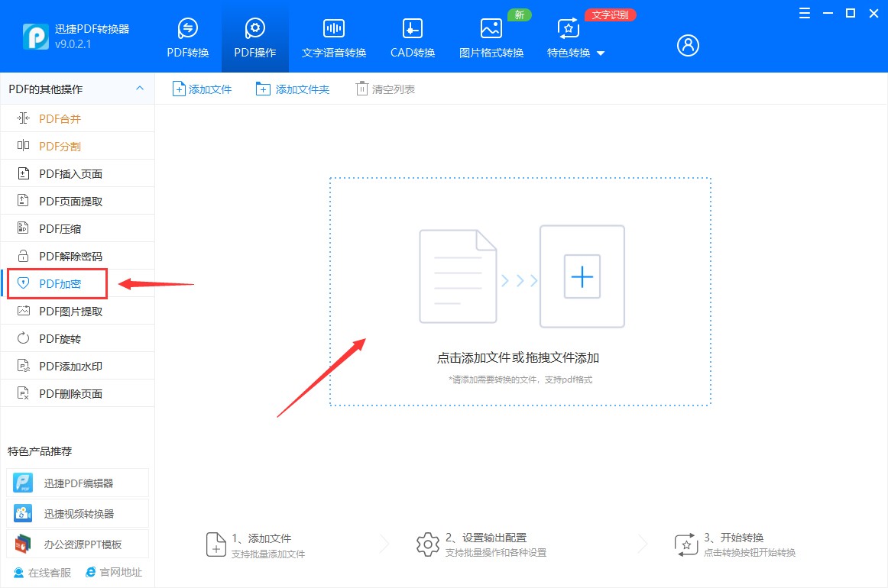Switch to the CAD转换 tab
Screen dimensions: 888x588
click(x=411, y=38)
